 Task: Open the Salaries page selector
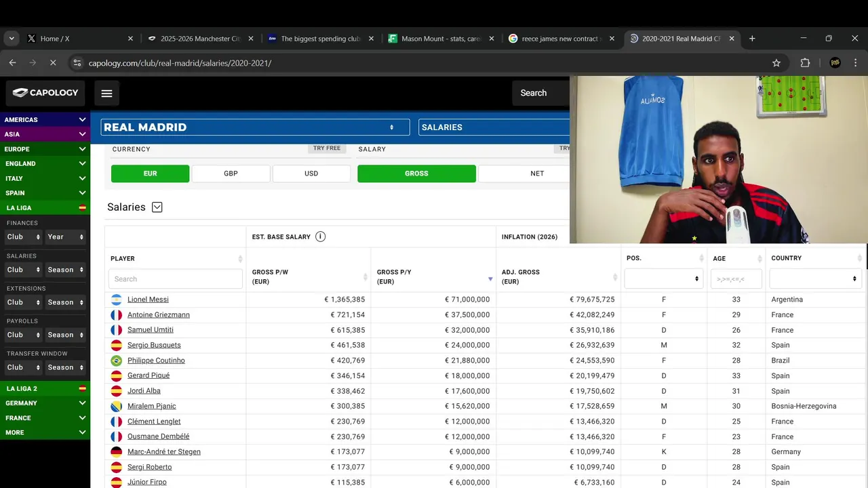click(494, 127)
